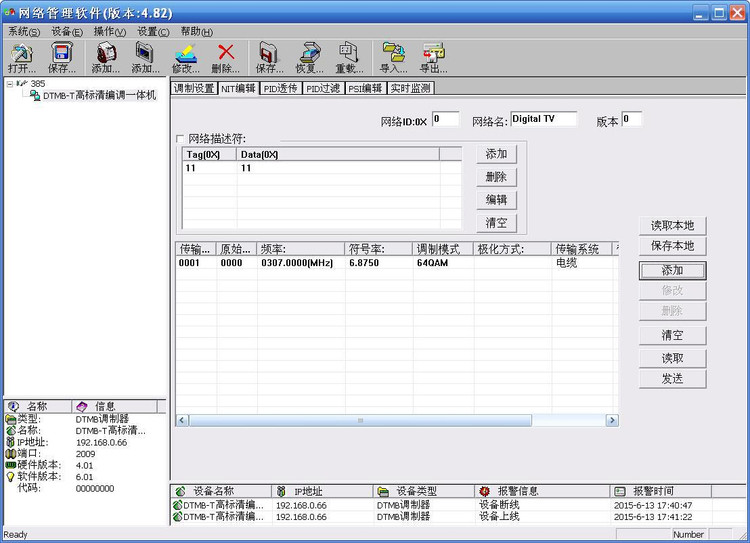Click the 信息 column header in info panel
The image size is (750, 543).
coord(114,406)
